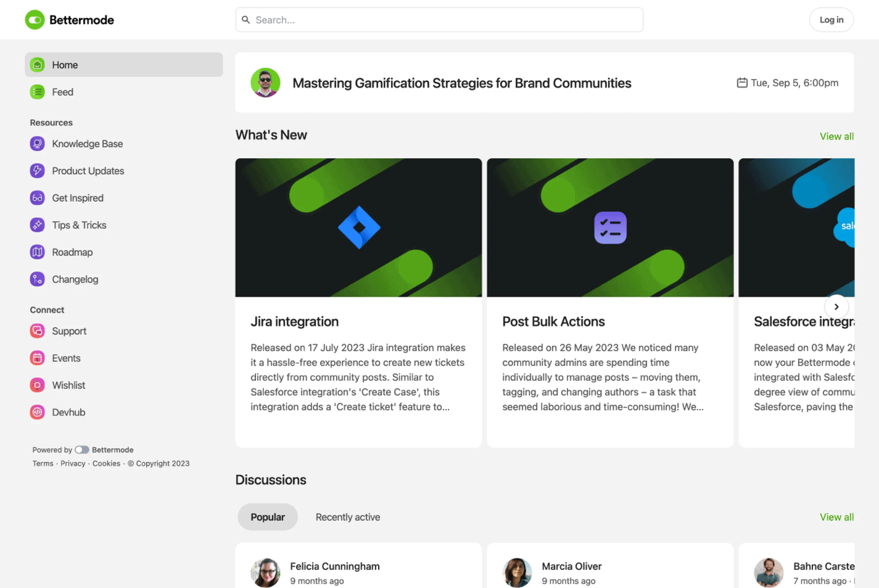Click the Felicia Cunningham author name
879x588 pixels.
point(335,566)
